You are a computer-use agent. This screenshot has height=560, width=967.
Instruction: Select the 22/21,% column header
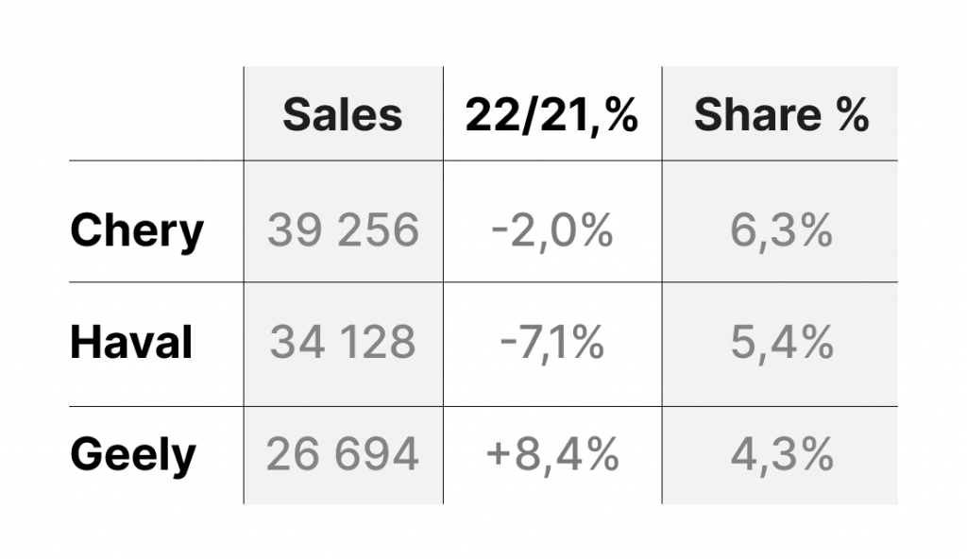[551, 114]
